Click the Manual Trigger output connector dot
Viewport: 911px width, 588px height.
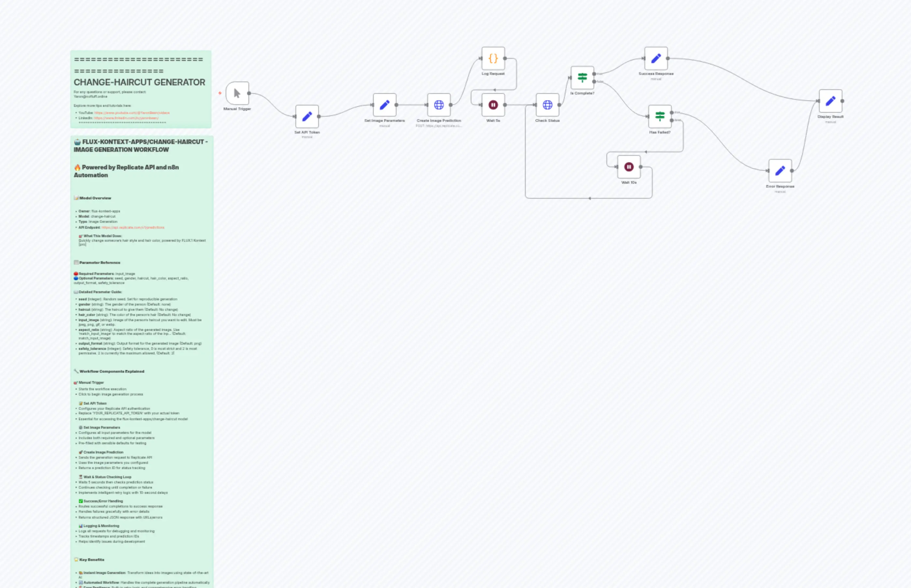point(249,93)
